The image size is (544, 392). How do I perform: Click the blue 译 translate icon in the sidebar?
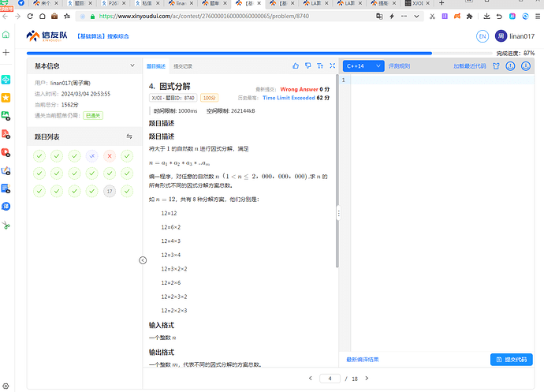[x=6, y=206]
